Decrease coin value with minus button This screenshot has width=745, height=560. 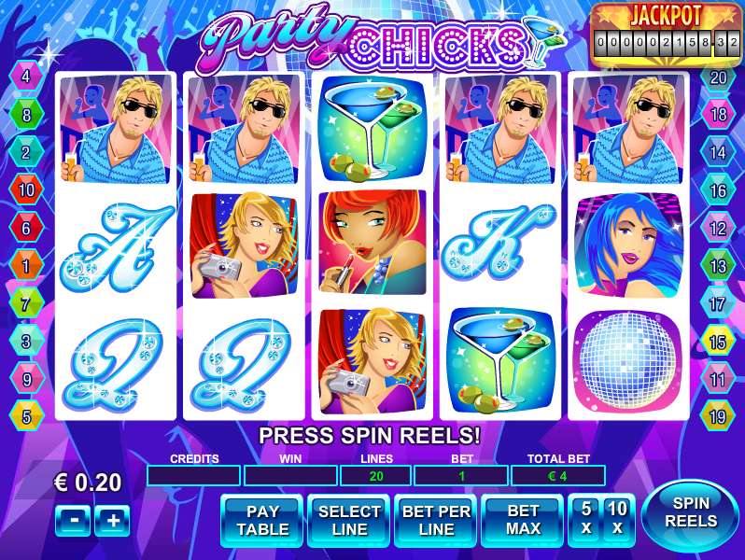[73, 521]
